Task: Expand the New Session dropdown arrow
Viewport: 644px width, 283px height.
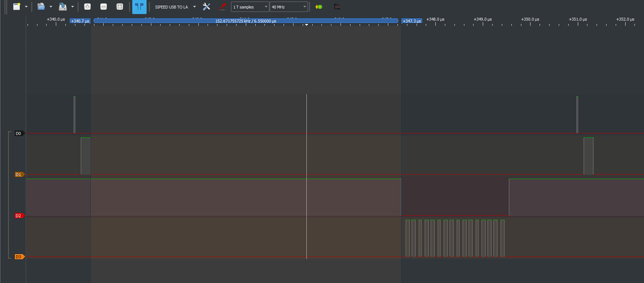Action: [26, 6]
